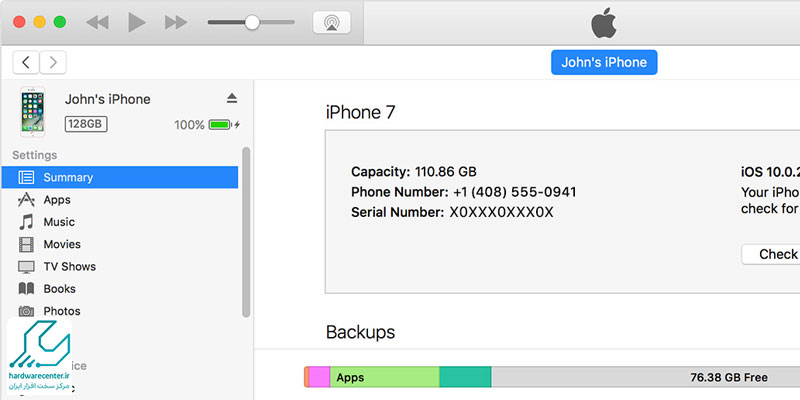Click the rewind previous track button
800x400 pixels.
coord(97,22)
